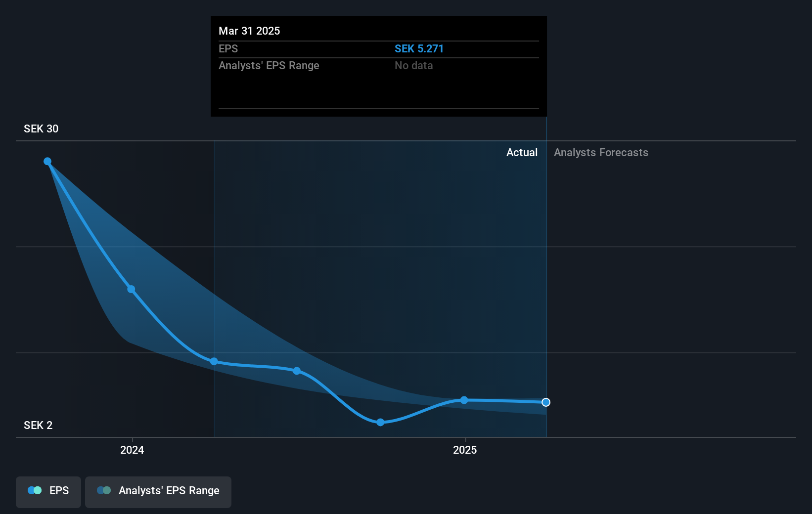Click the teal dots icon beside Analysts' EPS Range
The width and height of the screenshot is (812, 514).
click(x=104, y=490)
